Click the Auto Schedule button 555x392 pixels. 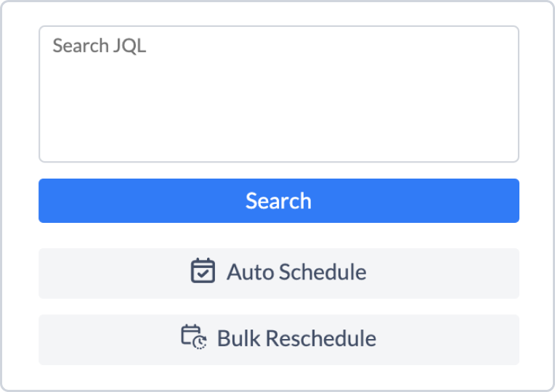[x=279, y=273]
